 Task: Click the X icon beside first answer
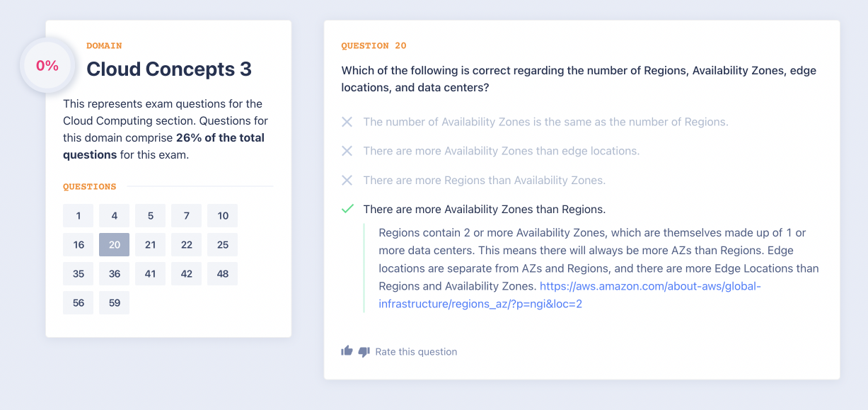[347, 122]
